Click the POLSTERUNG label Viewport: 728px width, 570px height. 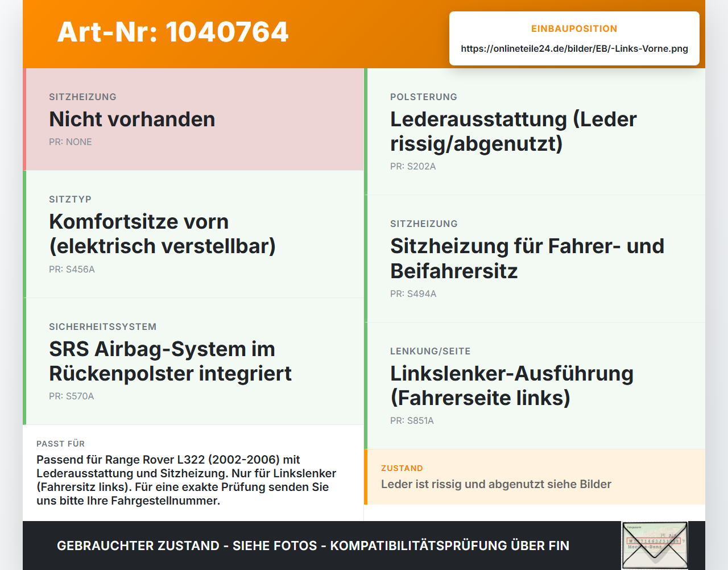click(x=424, y=97)
